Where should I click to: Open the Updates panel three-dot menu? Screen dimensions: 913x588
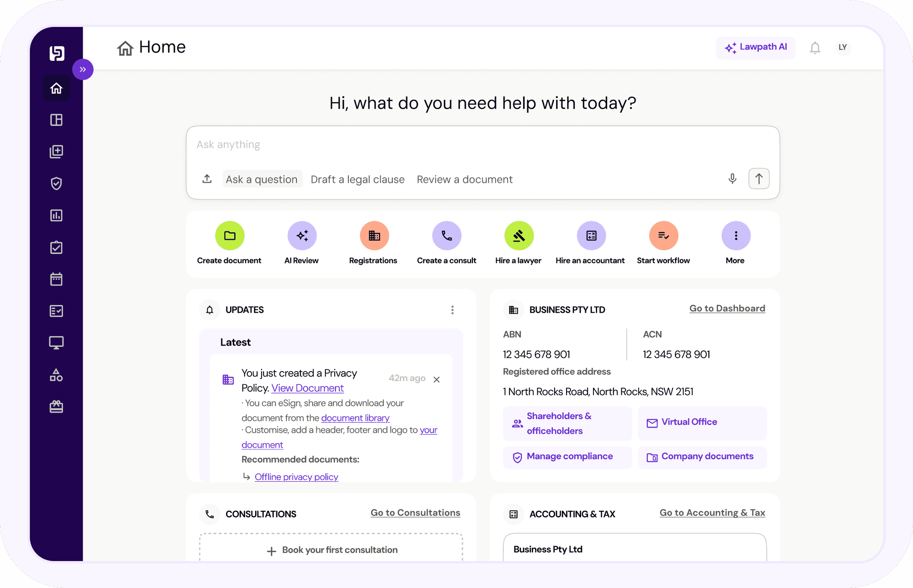click(x=452, y=310)
